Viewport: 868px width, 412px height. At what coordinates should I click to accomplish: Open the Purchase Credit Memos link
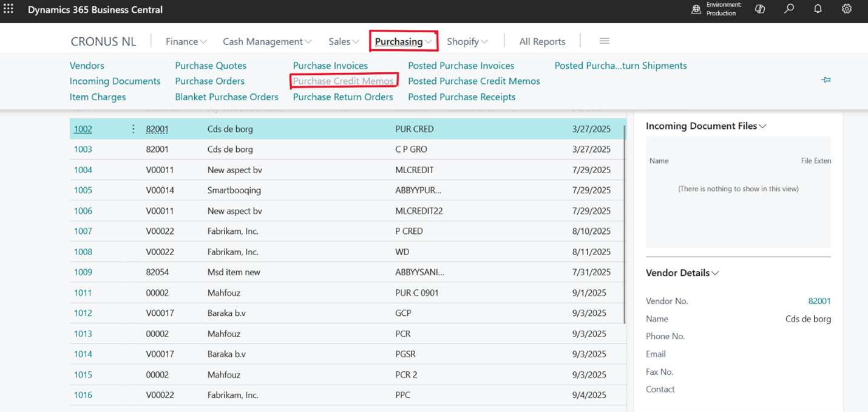tap(343, 81)
